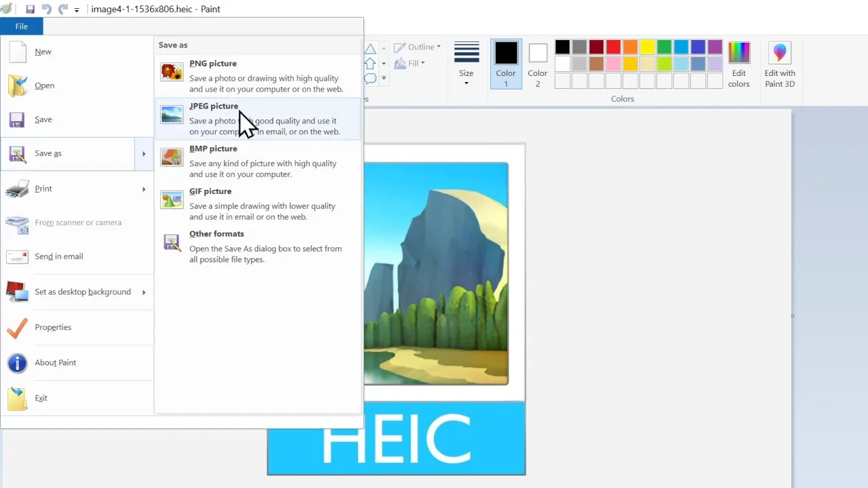Select the Color 2 background button
868x488 pixels.
click(x=538, y=64)
